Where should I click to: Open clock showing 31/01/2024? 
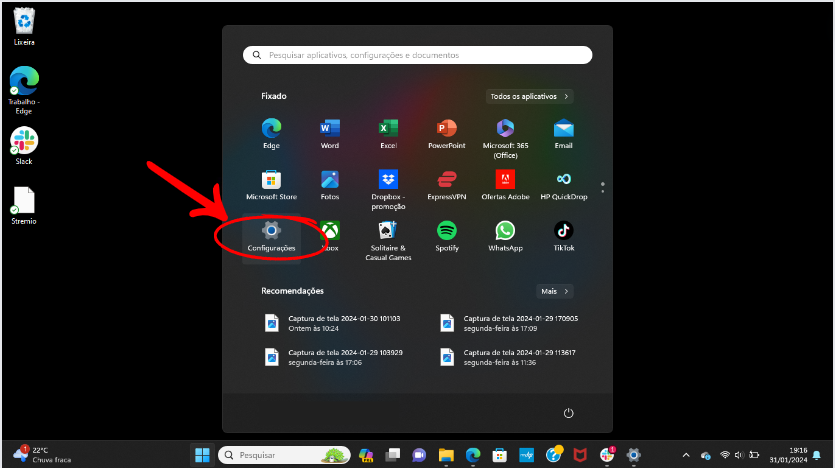788,455
